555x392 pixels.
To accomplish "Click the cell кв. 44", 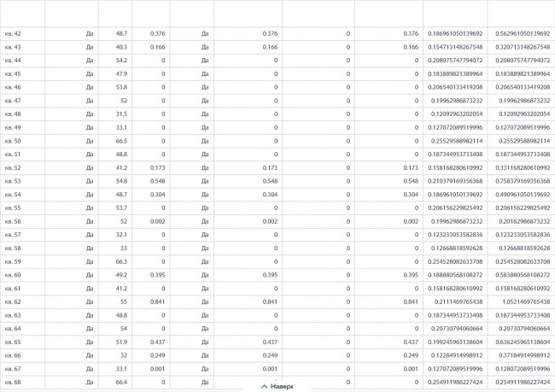I will pyautogui.click(x=13, y=61).
